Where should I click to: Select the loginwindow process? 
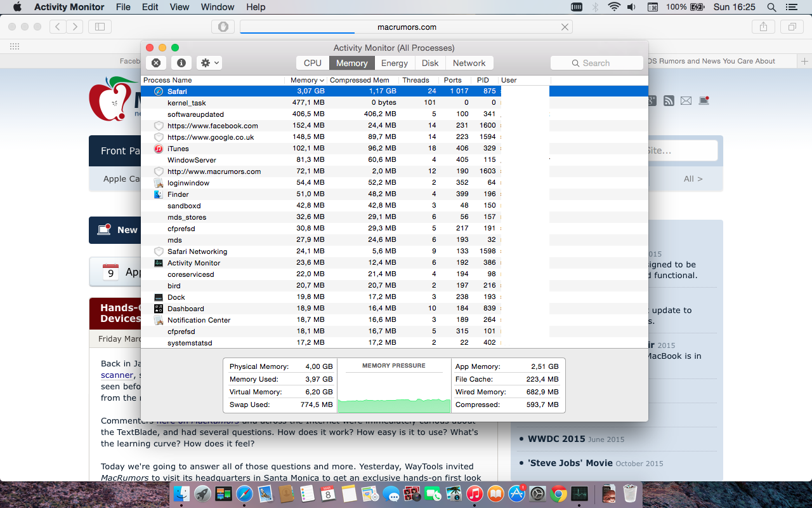pyautogui.click(x=395, y=183)
